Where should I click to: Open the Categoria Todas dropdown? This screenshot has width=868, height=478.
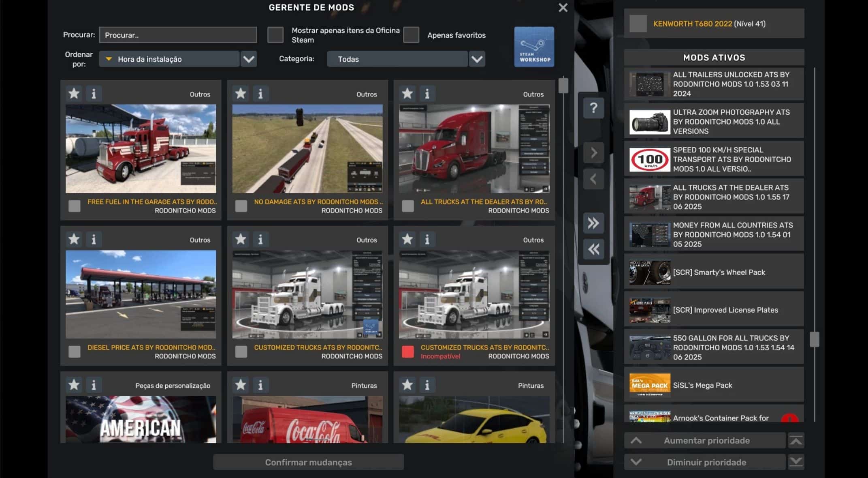477,59
